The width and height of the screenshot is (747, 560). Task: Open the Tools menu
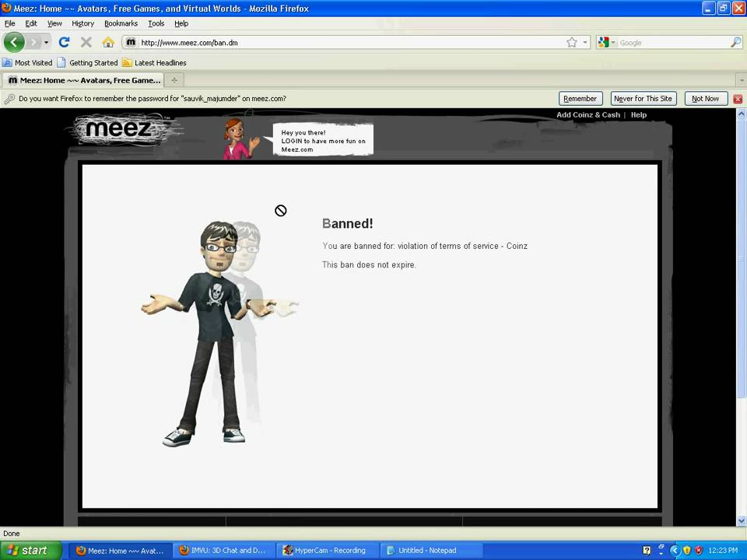(156, 23)
